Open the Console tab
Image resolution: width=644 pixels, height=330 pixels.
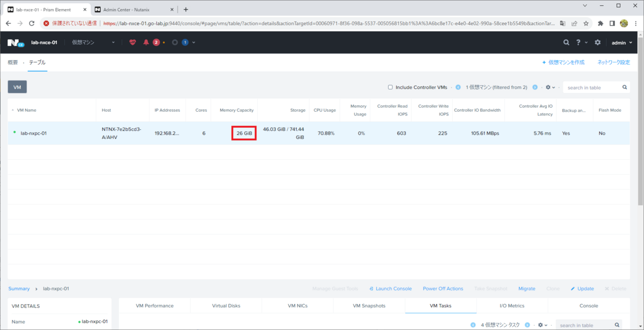589,305
